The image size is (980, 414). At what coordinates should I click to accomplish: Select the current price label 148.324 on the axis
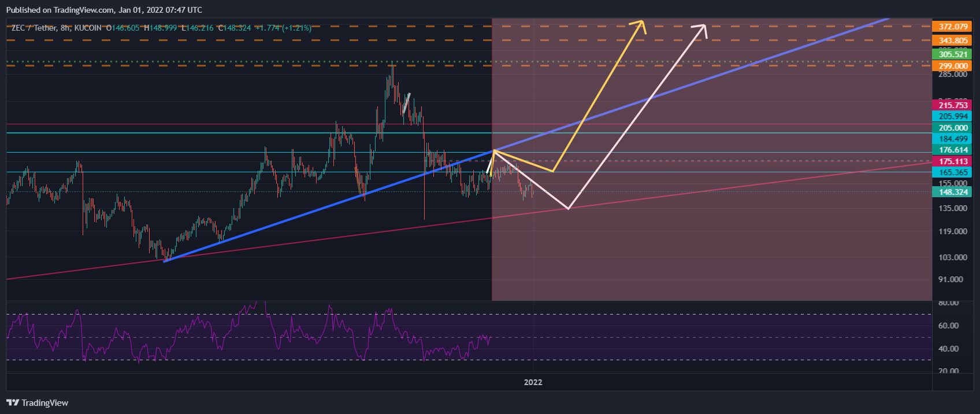click(x=952, y=192)
